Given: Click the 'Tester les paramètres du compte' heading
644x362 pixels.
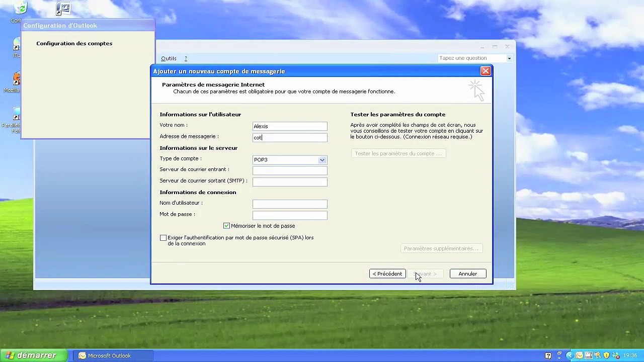Looking at the screenshot, I should pyautogui.click(x=398, y=115).
